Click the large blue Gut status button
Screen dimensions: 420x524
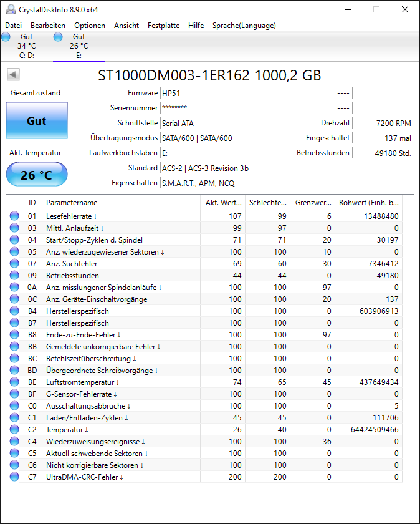tap(36, 120)
